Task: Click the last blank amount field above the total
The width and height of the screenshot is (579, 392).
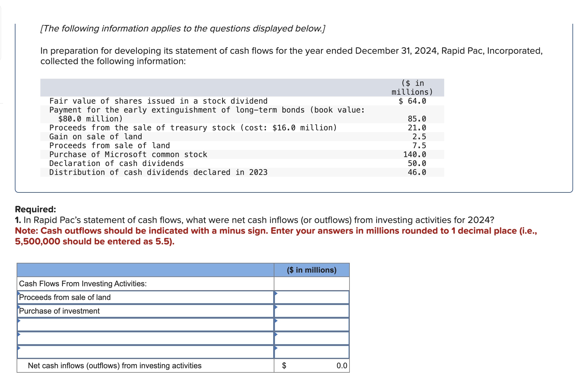Action: click(x=311, y=352)
